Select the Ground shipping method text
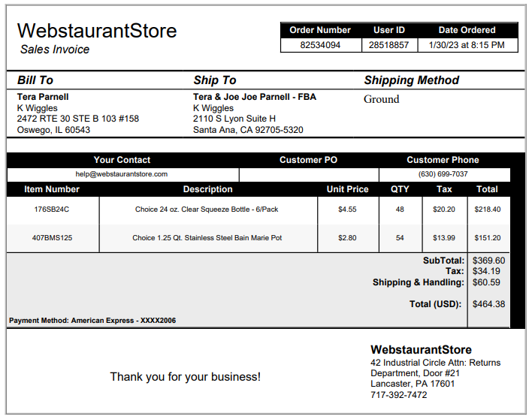The height and width of the screenshot is (419, 532). [382, 99]
